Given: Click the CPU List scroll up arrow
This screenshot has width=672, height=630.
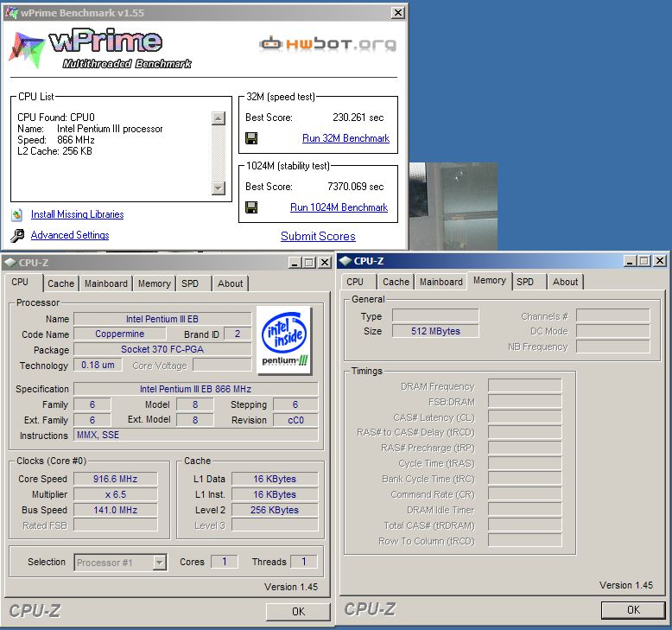Looking at the screenshot, I should [x=219, y=118].
